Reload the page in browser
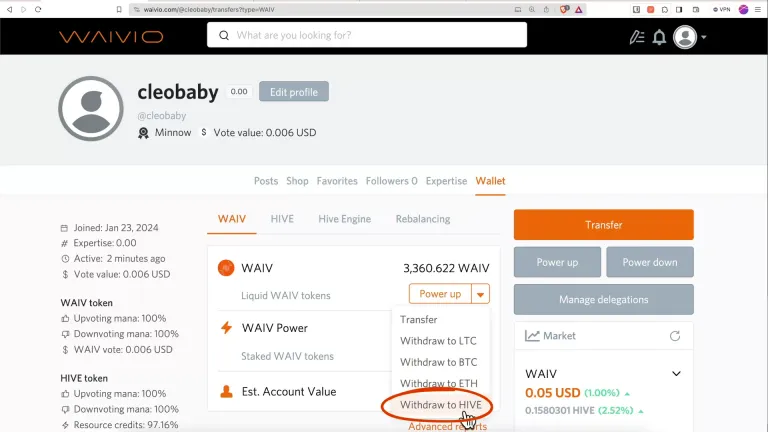 tap(38, 9)
